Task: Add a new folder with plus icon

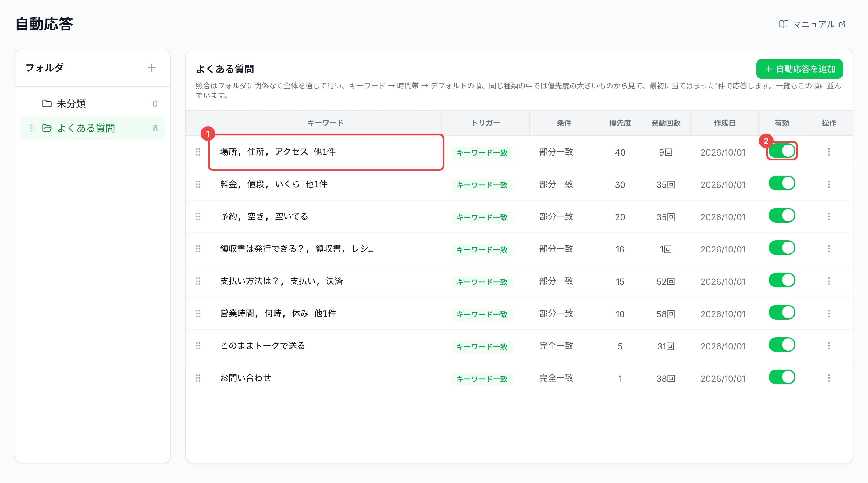Action: tap(152, 68)
